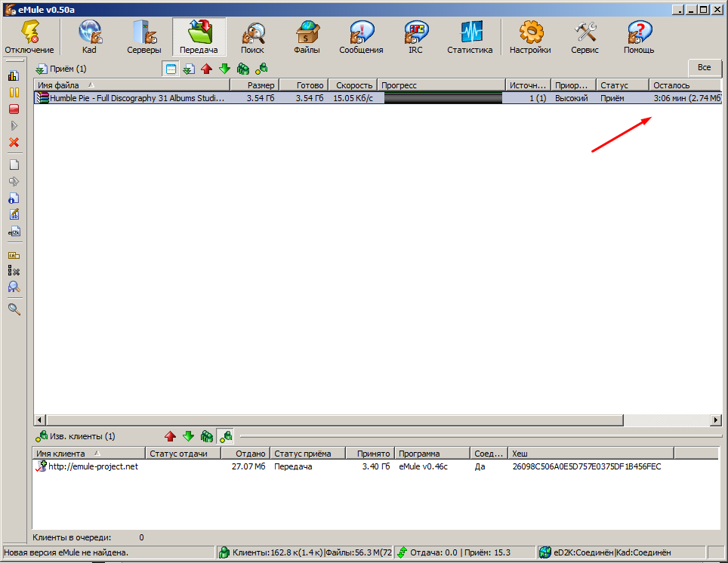Click the clear completed list icon
The width and height of the screenshot is (728, 563).
(x=14, y=271)
